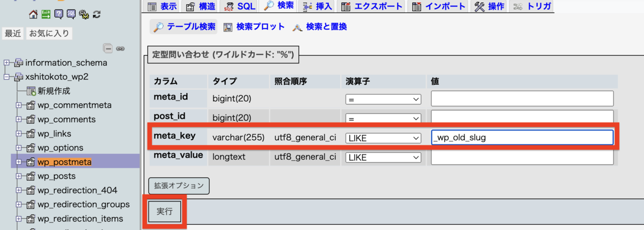Collapse the xshitokoto_wp2 database node

pyautogui.click(x=7, y=77)
